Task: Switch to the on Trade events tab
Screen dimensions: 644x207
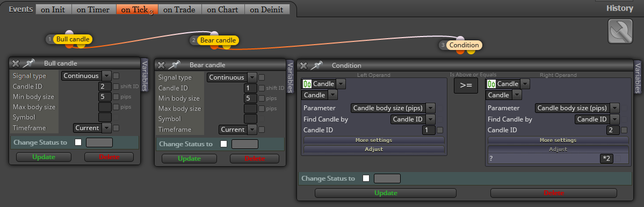Action: [x=179, y=10]
